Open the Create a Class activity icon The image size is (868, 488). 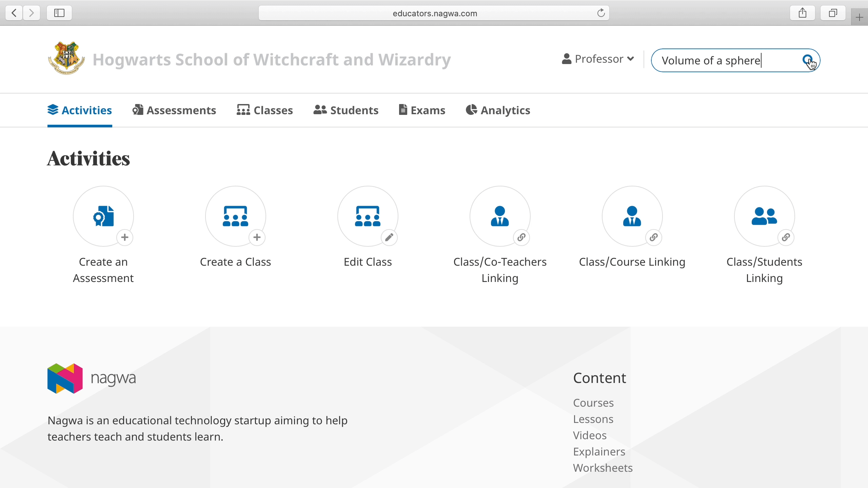click(x=235, y=216)
